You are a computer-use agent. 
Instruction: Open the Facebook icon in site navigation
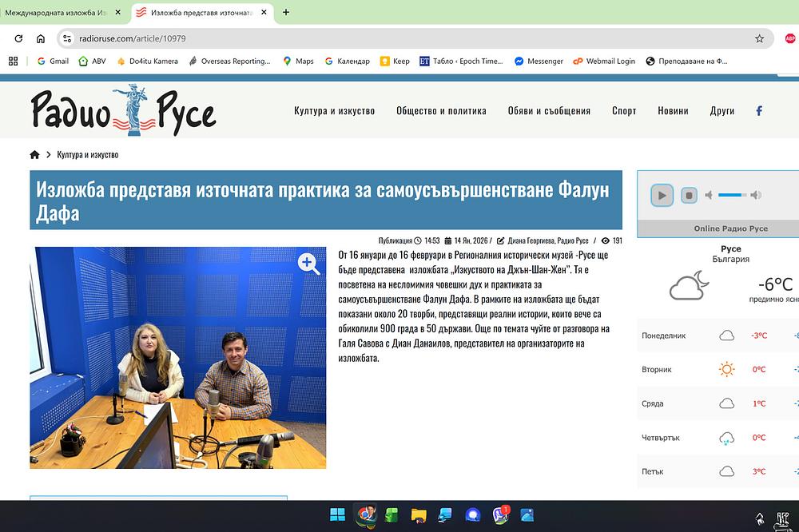pyautogui.click(x=759, y=111)
